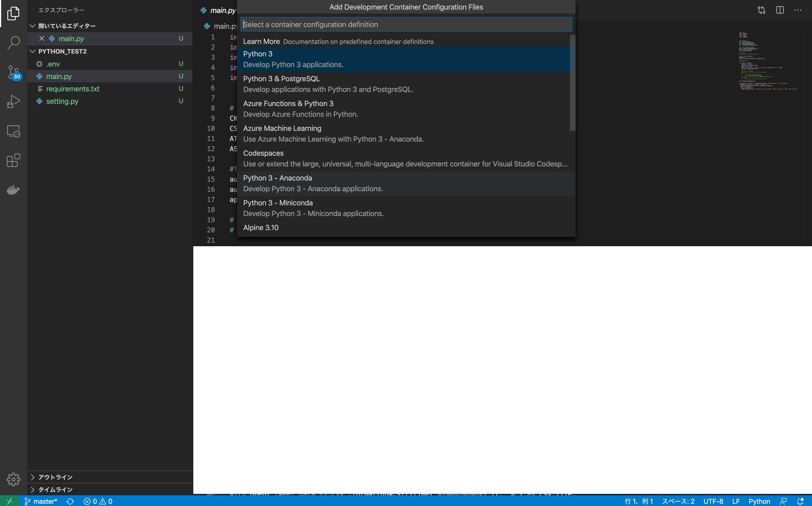Open the Docker extension view

[13, 190]
